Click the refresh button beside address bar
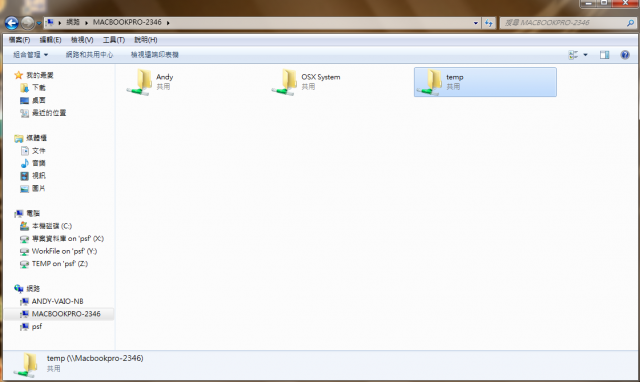 click(489, 23)
